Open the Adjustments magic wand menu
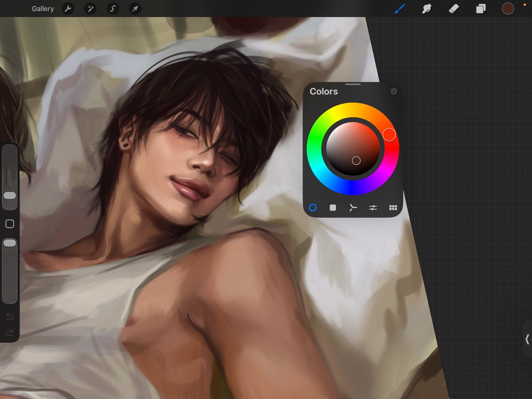The image size is (532, 399). 90,8
